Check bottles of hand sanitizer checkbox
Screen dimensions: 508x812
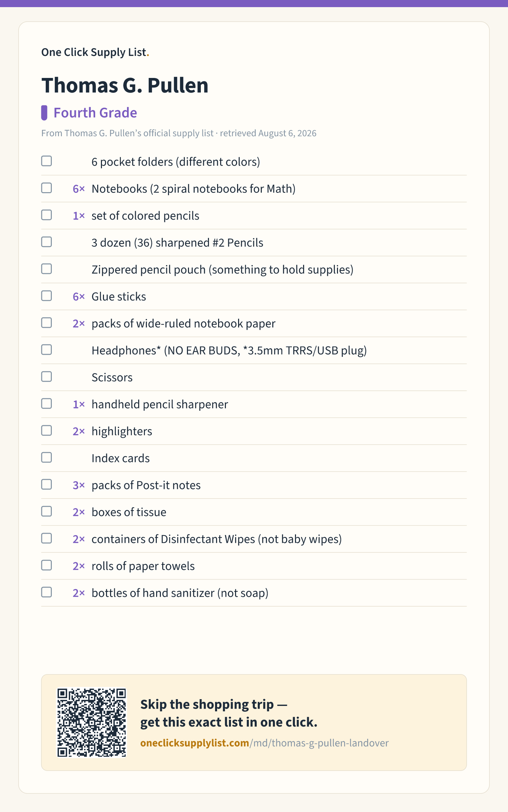click(x=46, y=592)
